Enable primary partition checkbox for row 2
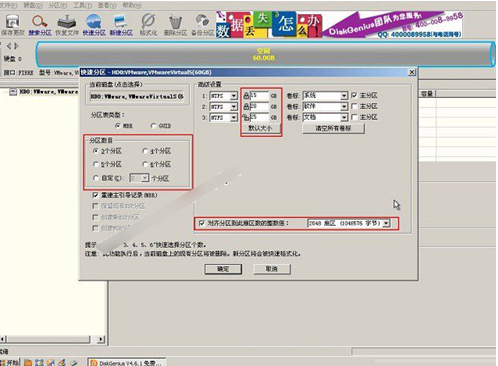 coord(354,106)
